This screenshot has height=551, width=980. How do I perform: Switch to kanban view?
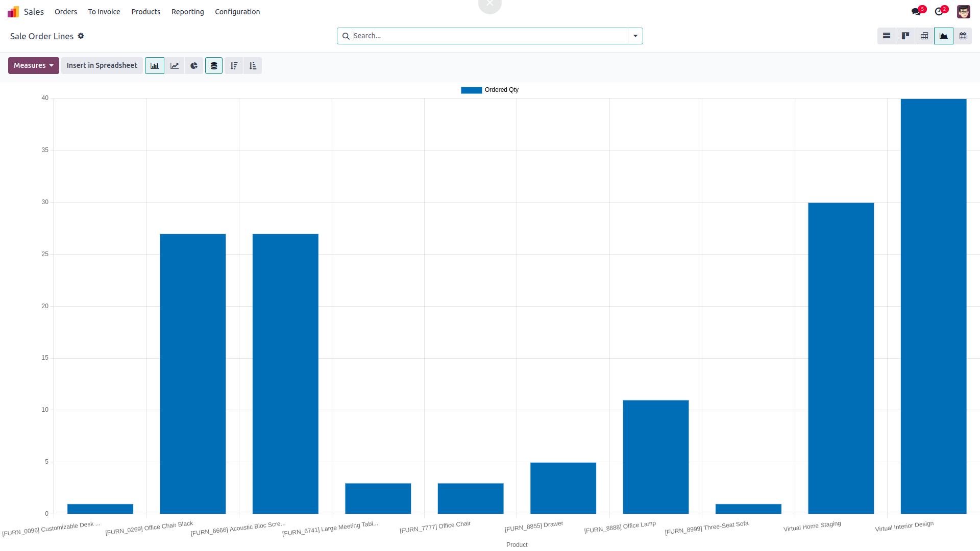tap(905, 36)
